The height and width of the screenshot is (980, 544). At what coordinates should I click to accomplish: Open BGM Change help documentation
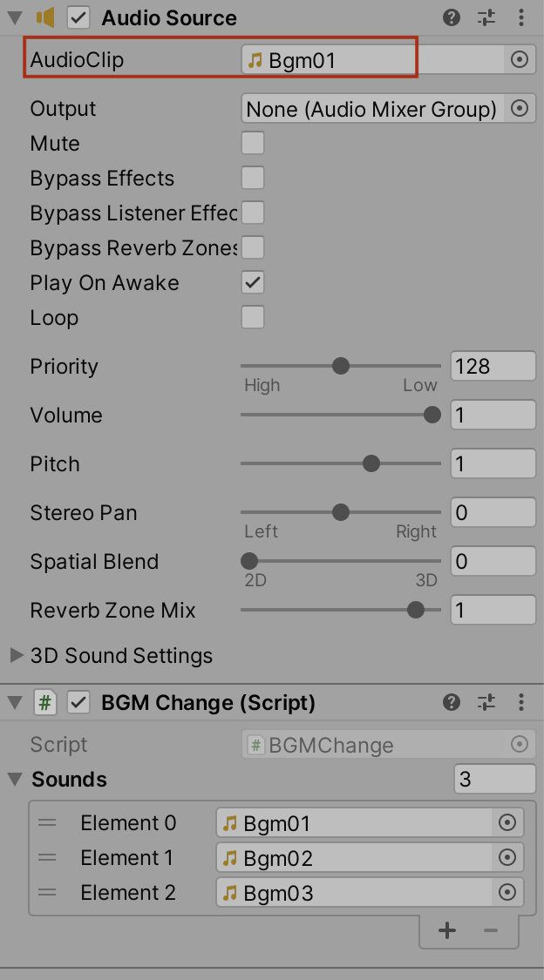point(452,702)
